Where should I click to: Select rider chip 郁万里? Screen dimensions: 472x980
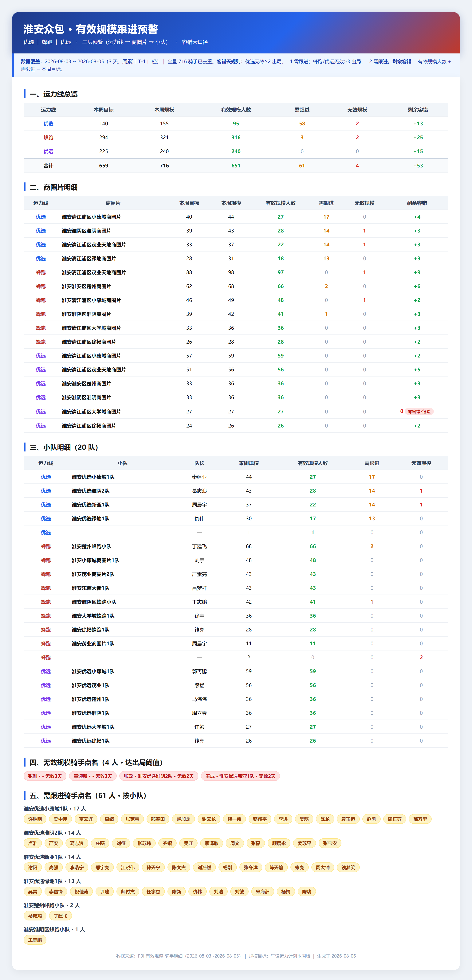420,819
